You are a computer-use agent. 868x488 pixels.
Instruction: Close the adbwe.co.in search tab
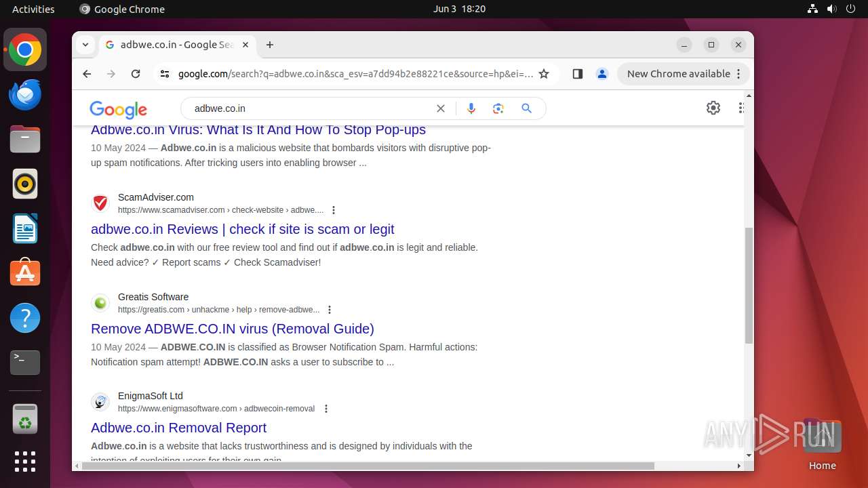pyautogui.click(x=245, y=45)
